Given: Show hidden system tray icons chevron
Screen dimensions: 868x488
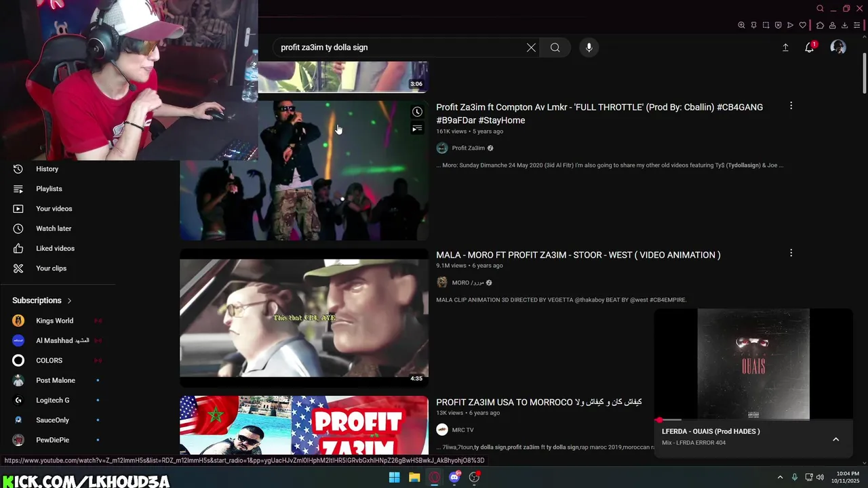Looking at the screenshot, I should point(780,477).
